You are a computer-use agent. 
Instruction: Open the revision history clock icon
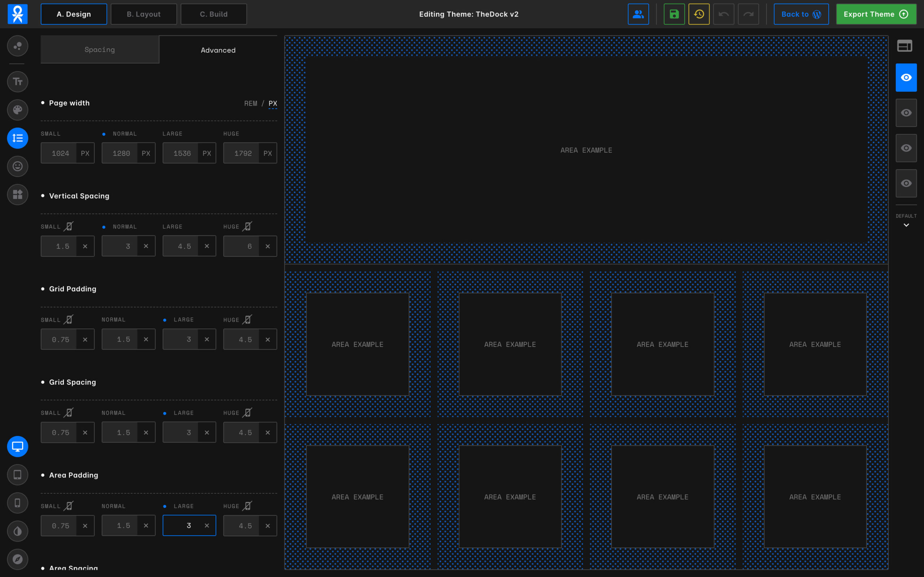pos(699,14)
